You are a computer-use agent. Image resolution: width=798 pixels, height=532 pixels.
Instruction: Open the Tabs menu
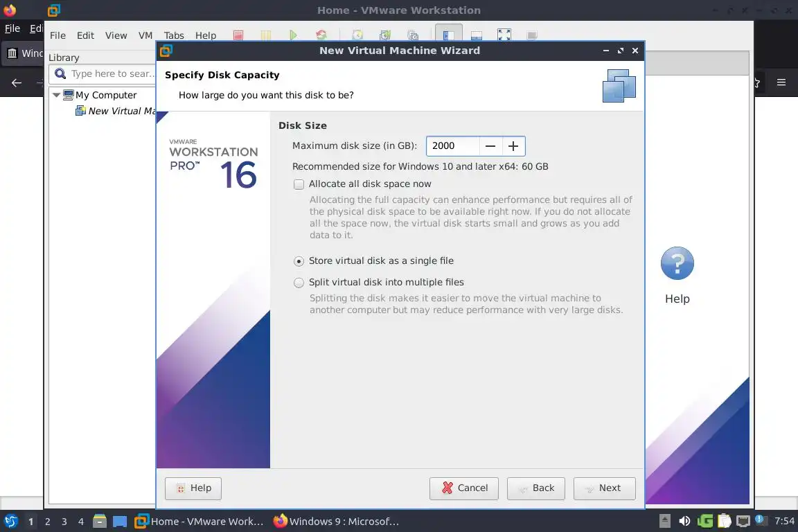pos(174,35)
